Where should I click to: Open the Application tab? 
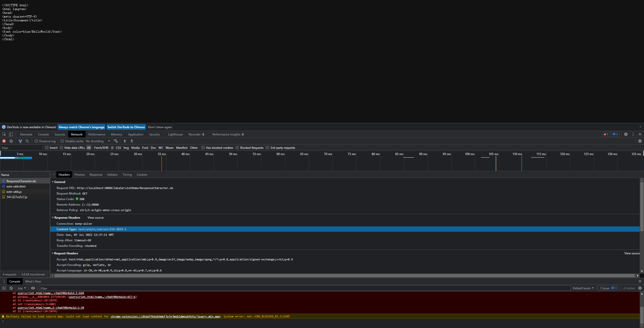136,134
